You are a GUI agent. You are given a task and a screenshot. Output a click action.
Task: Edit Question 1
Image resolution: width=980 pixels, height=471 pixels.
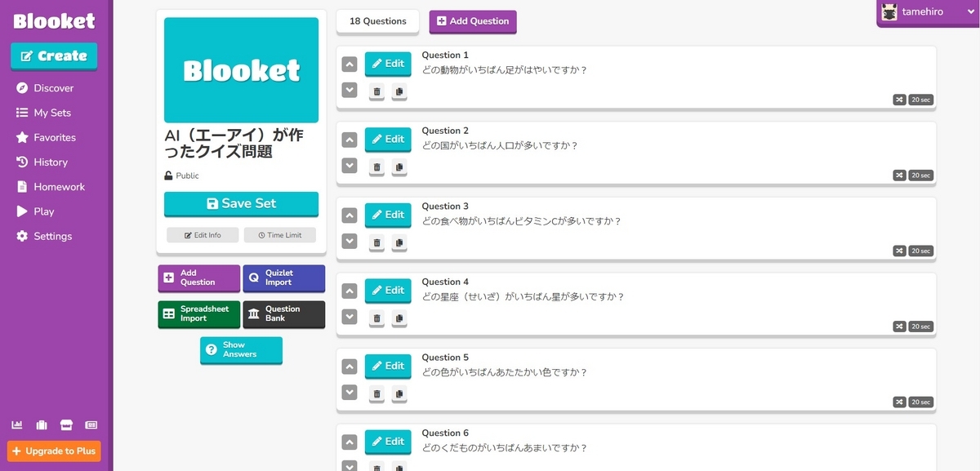point(388,64)
